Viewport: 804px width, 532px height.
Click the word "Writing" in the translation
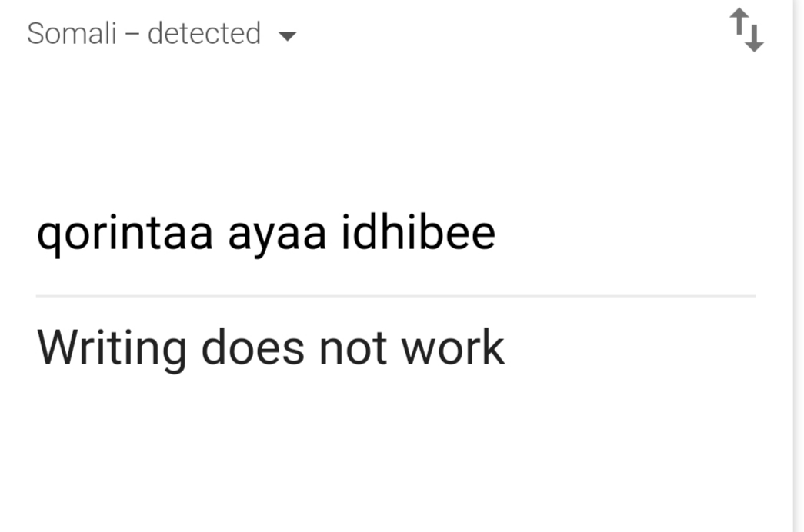(112, 347)
